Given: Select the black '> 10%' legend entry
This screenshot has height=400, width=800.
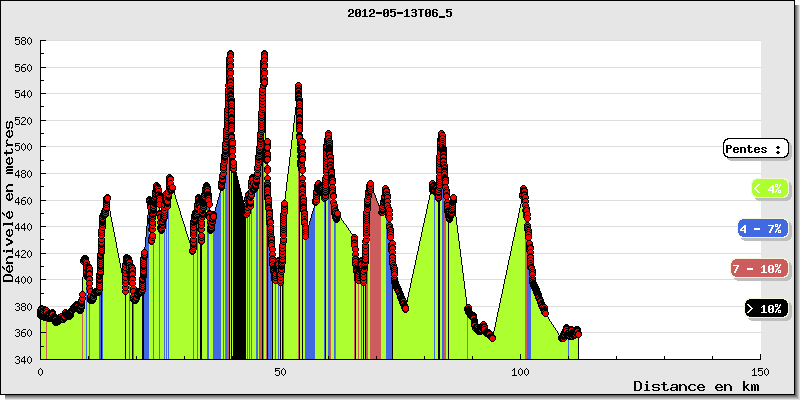Looking at the screenshot, I should (765, 309).
